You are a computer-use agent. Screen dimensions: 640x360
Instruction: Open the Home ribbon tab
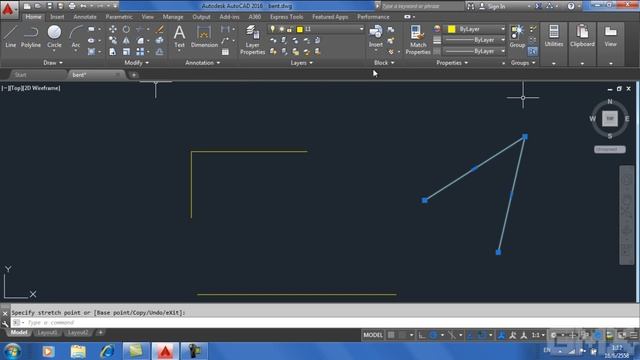pos(33,17)
